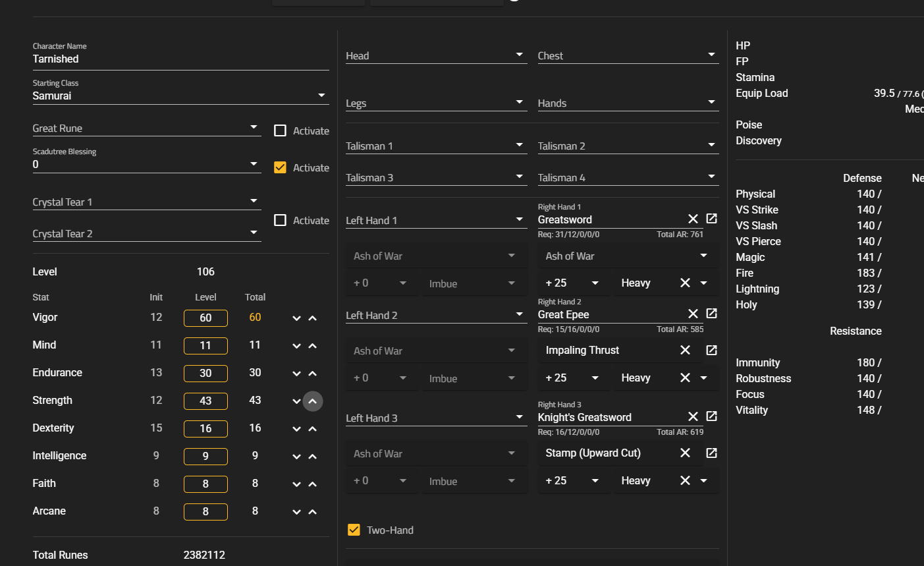Clear the Greatsword weapon selection
The image size is (924, 566).
coord(693,219)
